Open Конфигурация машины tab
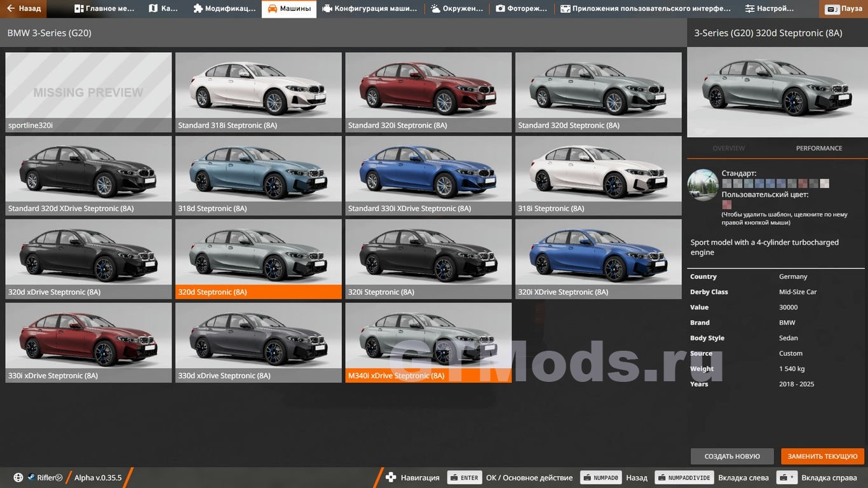The image size is (868, 488). (x=370, y=9)
